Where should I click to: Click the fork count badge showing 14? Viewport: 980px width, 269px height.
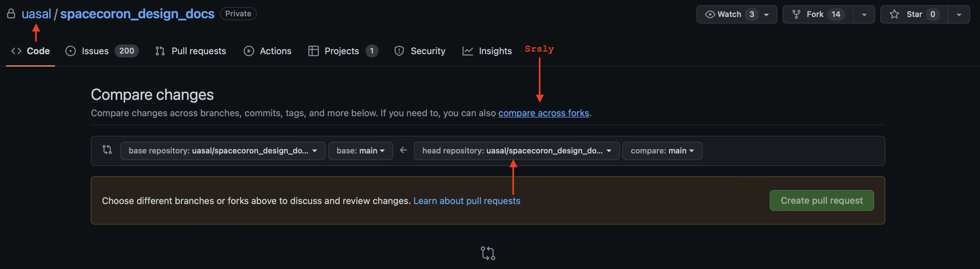click(x=836, y=14)
